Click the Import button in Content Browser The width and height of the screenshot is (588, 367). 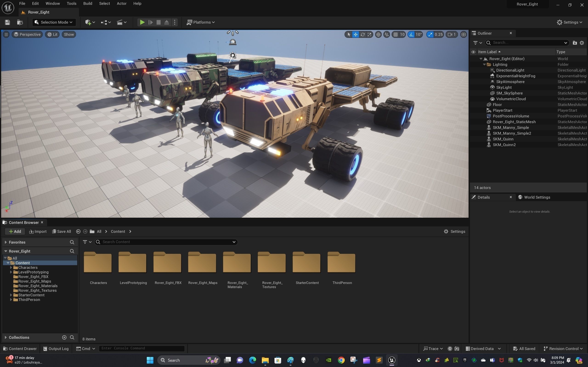pos(38,232)
